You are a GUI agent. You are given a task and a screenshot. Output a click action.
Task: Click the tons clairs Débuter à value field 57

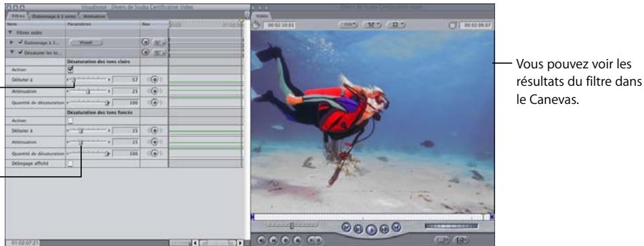tap(126, 79)
